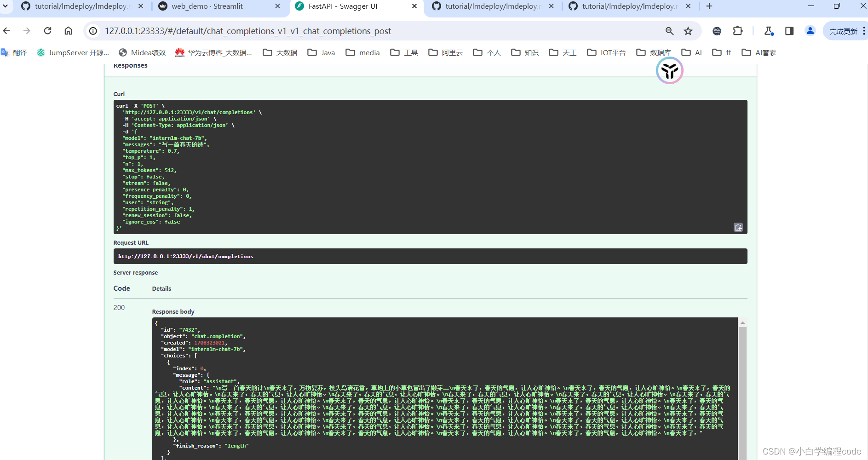The height and width of the screenshot is (460, 868).
Task: Click the site info icon in address bar
Action: [x=93, y=31]
